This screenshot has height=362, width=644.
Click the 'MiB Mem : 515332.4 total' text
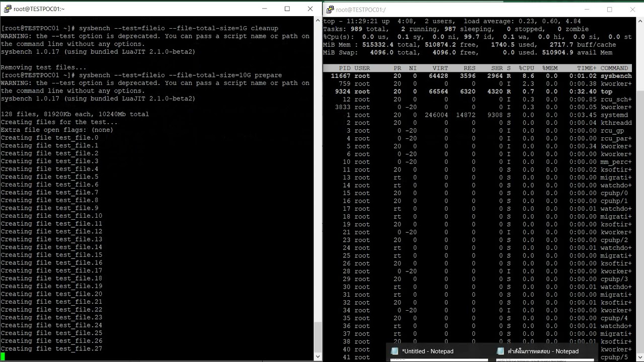click(371, 45)
